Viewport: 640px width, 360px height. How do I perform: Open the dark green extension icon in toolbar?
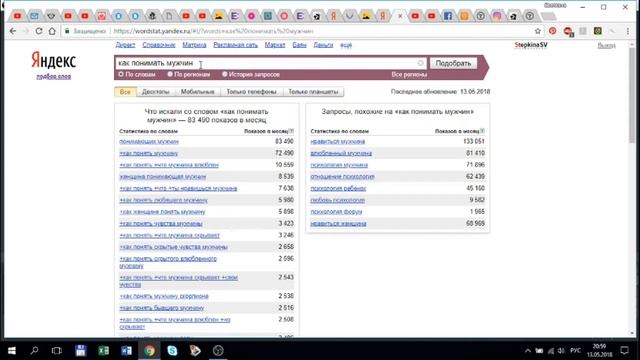[x=598, y=31]
